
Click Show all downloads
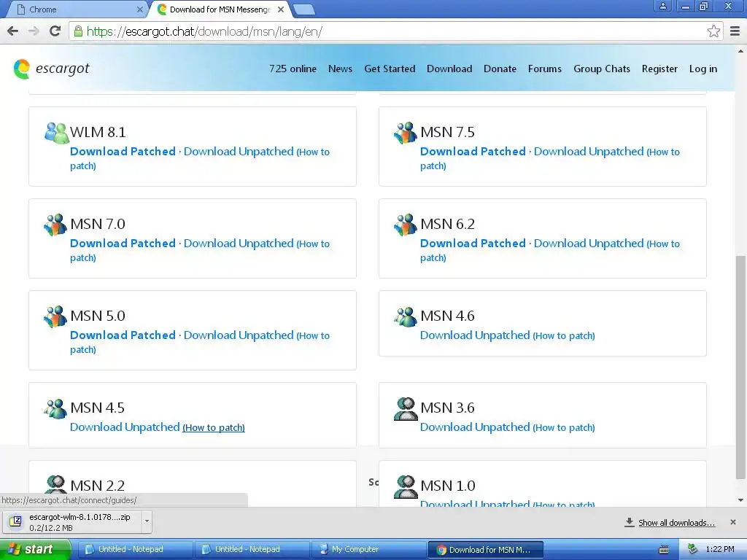[676, 523]
